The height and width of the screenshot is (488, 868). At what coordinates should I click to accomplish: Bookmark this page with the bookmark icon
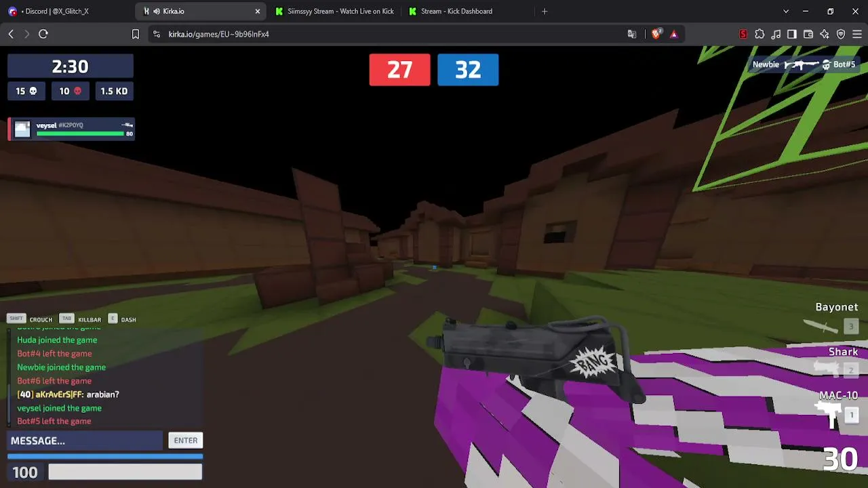136,34
